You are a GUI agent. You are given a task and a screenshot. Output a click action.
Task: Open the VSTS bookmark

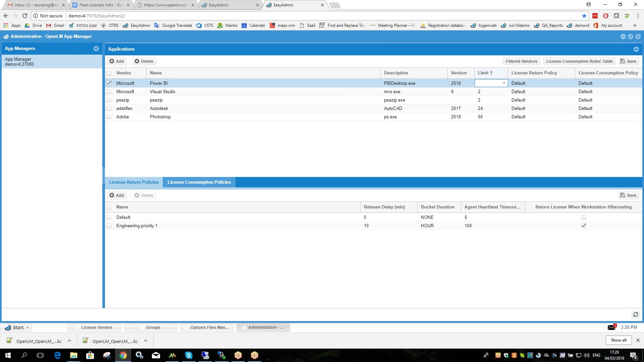(x=205, y=25)
